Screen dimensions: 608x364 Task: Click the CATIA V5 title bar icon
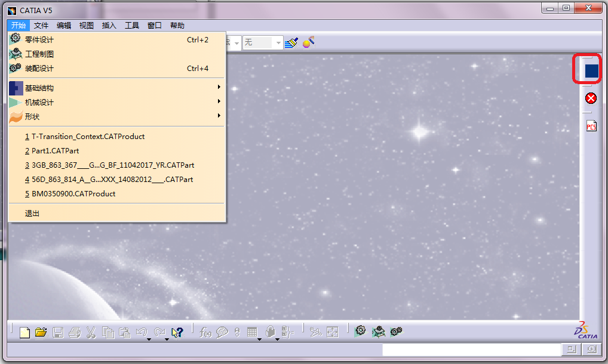(x=13, y=11)
